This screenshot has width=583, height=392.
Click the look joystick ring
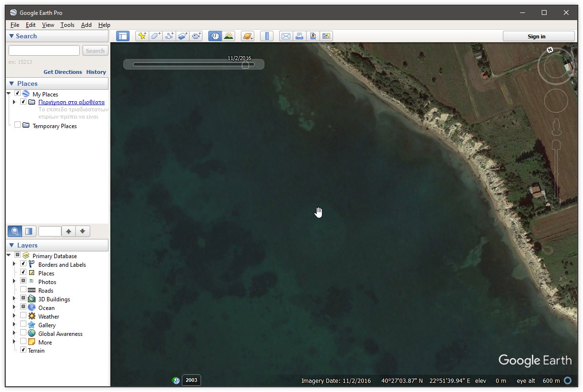(x=556, y=67)
